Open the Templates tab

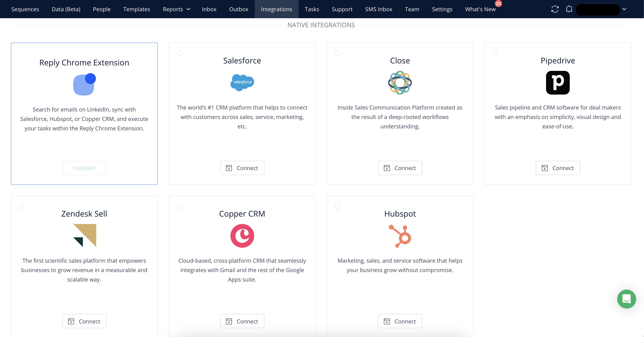click(136, 9)
